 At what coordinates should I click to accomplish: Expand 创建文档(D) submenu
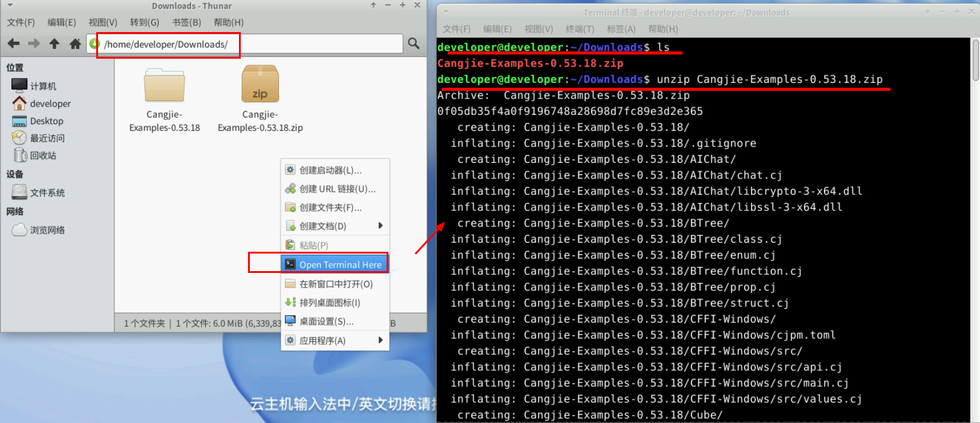pos(335,226)
